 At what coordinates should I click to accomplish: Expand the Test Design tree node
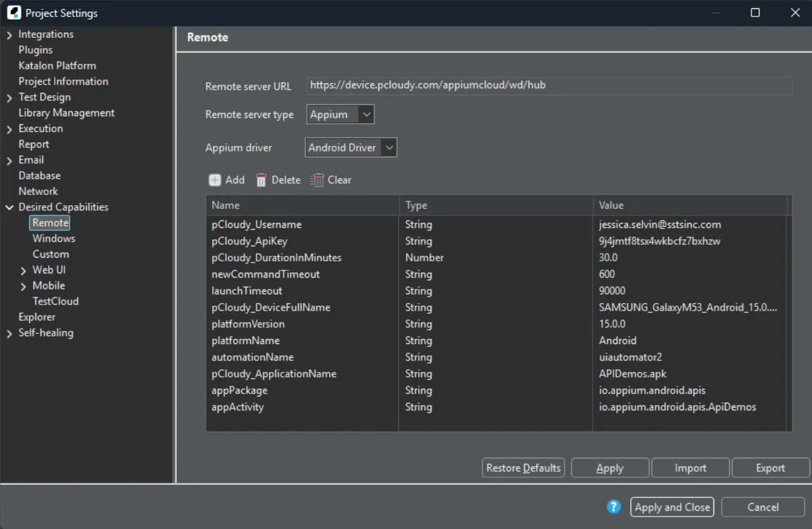[x=9, y=97]
